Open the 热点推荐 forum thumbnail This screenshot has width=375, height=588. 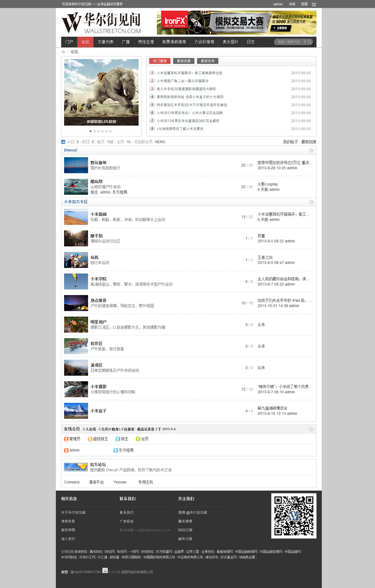pyautogui.click(x=76, y=303)
